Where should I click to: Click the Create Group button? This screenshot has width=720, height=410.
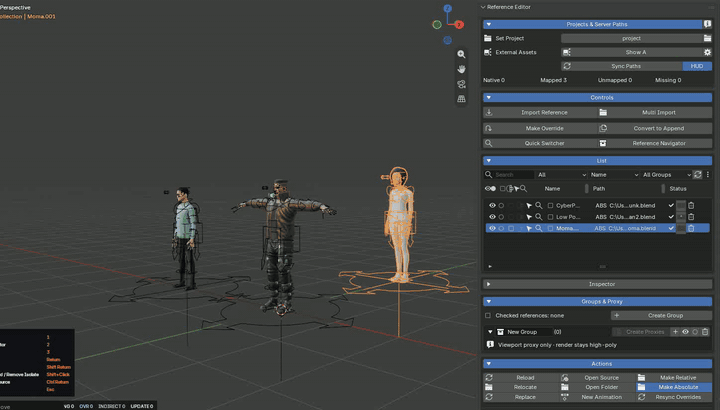(x=661, y=315)
